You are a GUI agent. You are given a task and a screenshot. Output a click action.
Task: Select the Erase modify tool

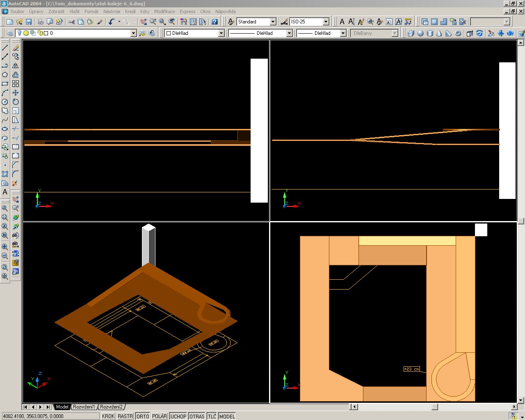coord(16,48)
